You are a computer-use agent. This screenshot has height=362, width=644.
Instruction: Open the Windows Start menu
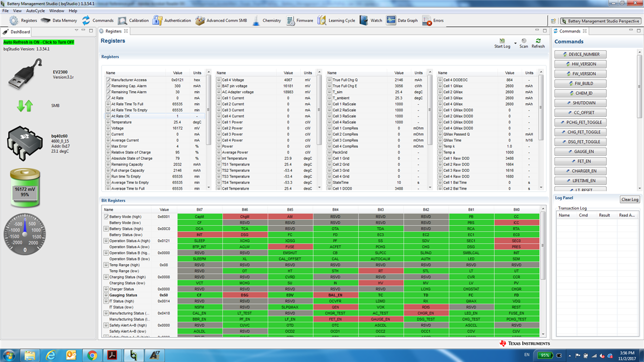pos(9,355)
